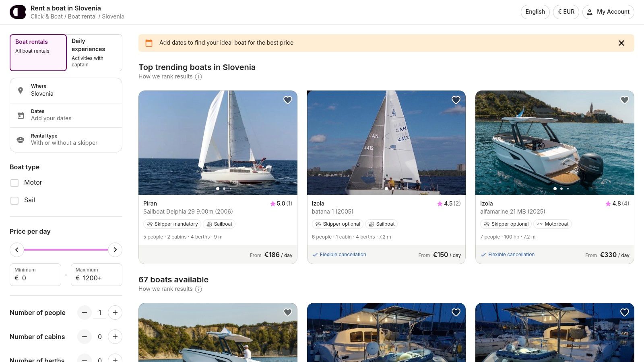Expand the Add your dates field
This screenshot has width=644, height=362.
[x=66, y=115]
